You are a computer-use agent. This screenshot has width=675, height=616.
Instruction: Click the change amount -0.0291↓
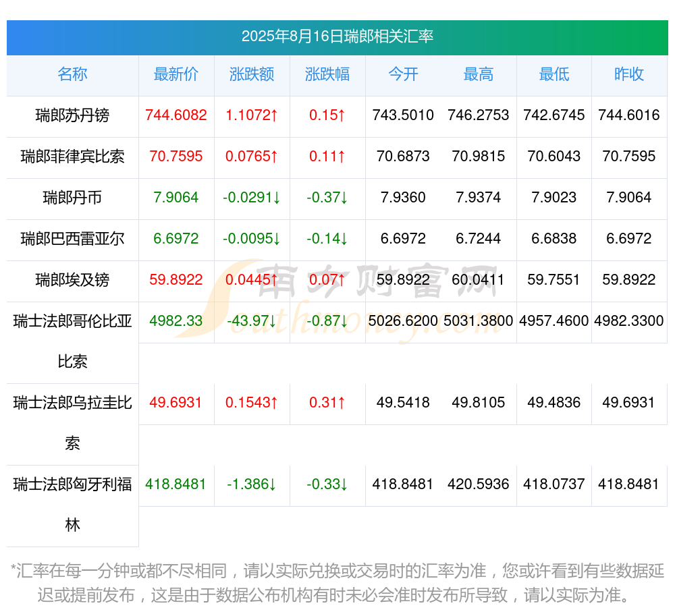[252, 198]
